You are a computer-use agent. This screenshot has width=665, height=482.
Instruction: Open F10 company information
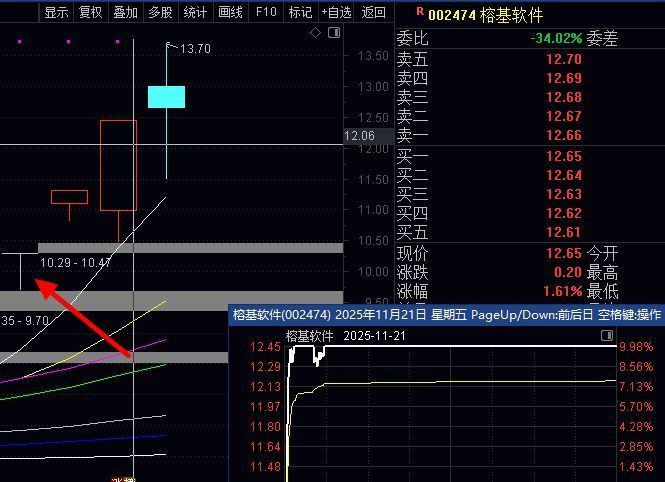(266, 12)
